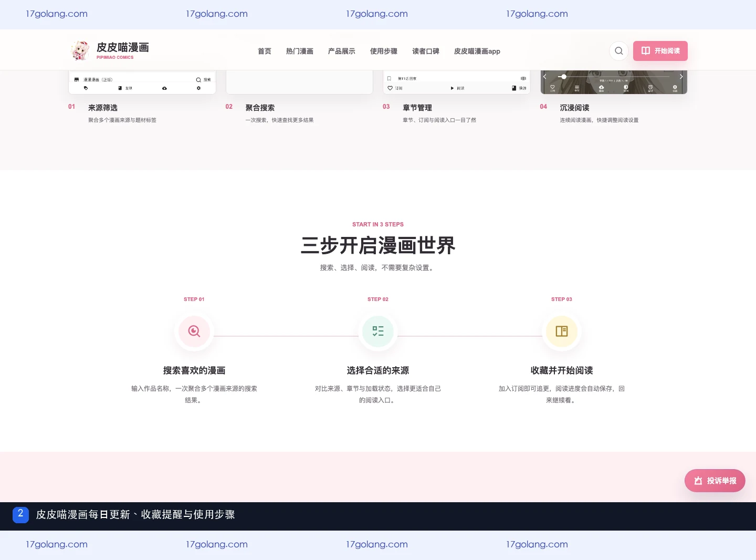This screenshot has height=560, width=756.
Task: Click the 订阅 heart icon in the 章节管理 card
Action: tap(390, 88)
